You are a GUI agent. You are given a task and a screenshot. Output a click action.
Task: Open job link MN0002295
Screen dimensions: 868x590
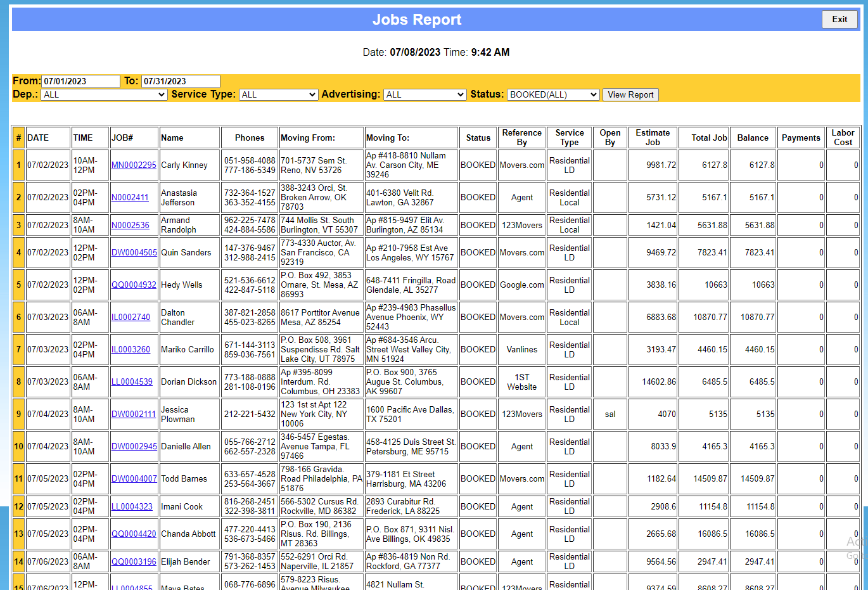point(134,165)
